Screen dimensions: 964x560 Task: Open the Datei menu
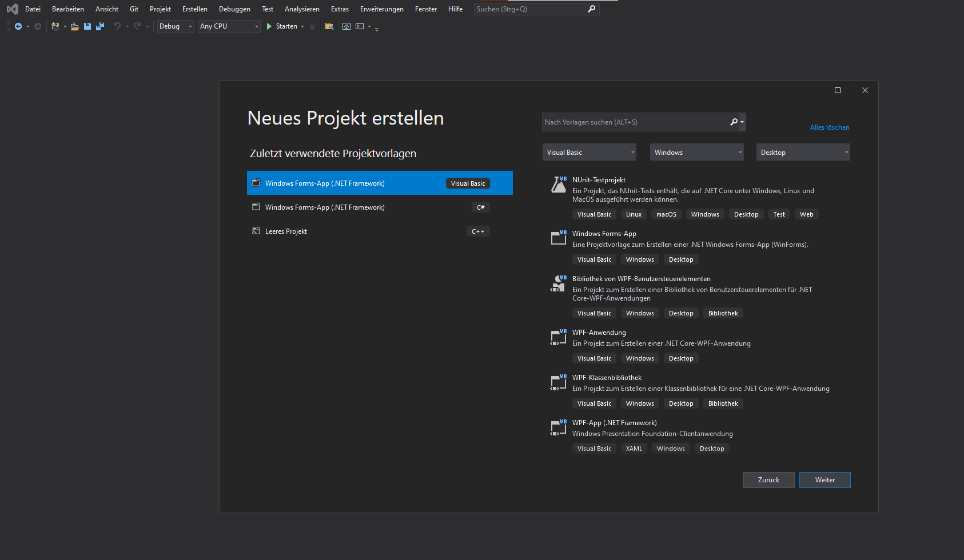tap(33, 9)
